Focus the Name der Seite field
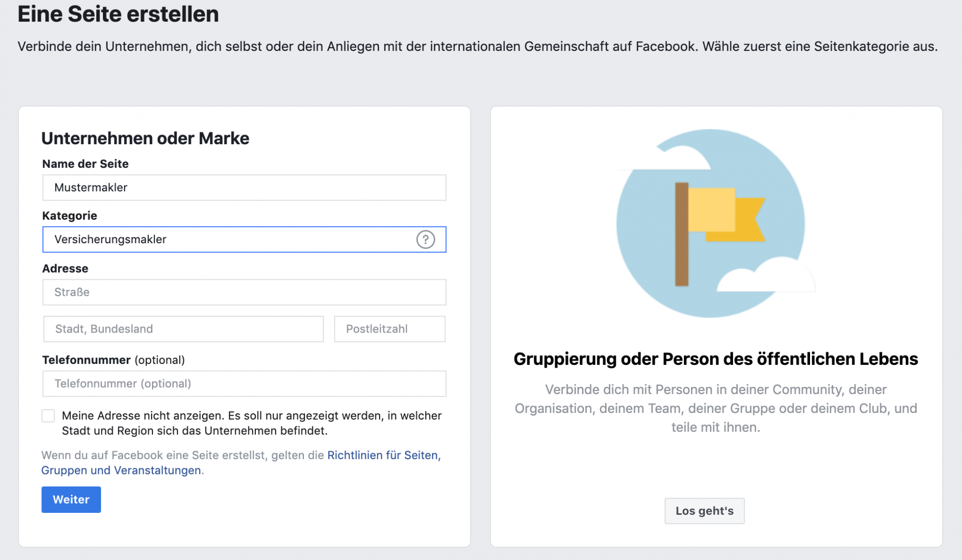Image resolution: width=962 pixels, height=560 pixels. point(244,187)
